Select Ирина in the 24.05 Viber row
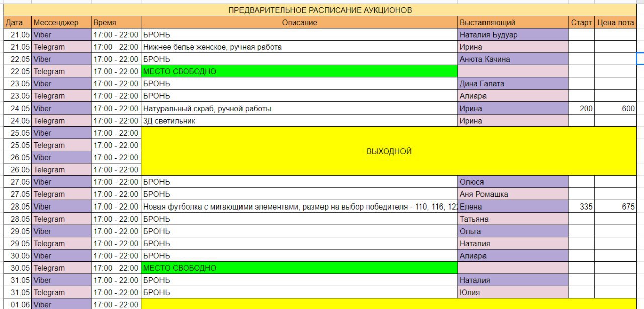Screen dimensions: 644x309 513,109
